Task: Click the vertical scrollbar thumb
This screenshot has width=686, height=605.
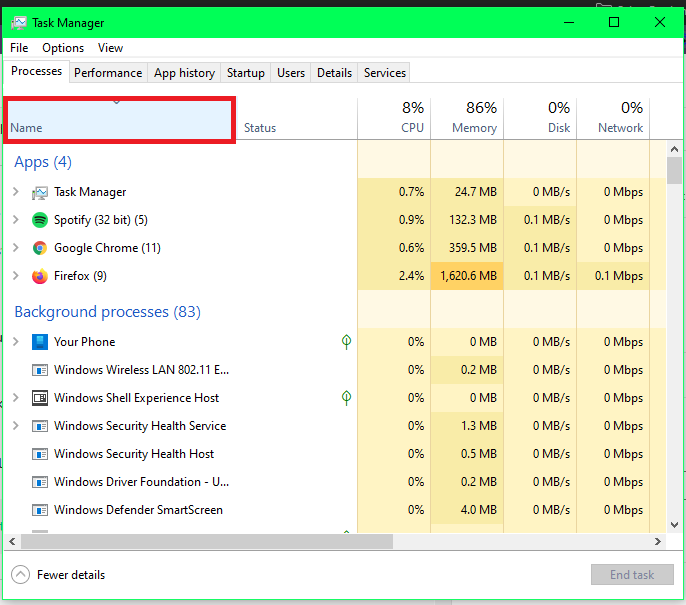Action: [674, 171]
